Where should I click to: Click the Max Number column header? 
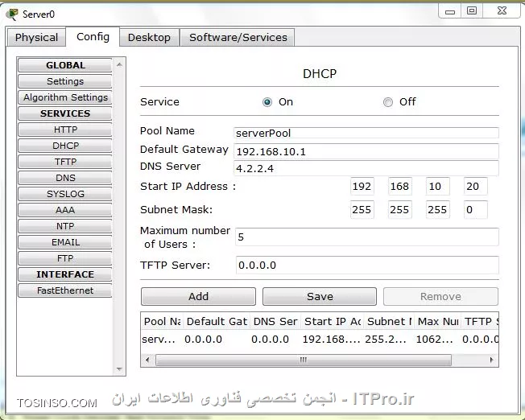tap(437, 321)
